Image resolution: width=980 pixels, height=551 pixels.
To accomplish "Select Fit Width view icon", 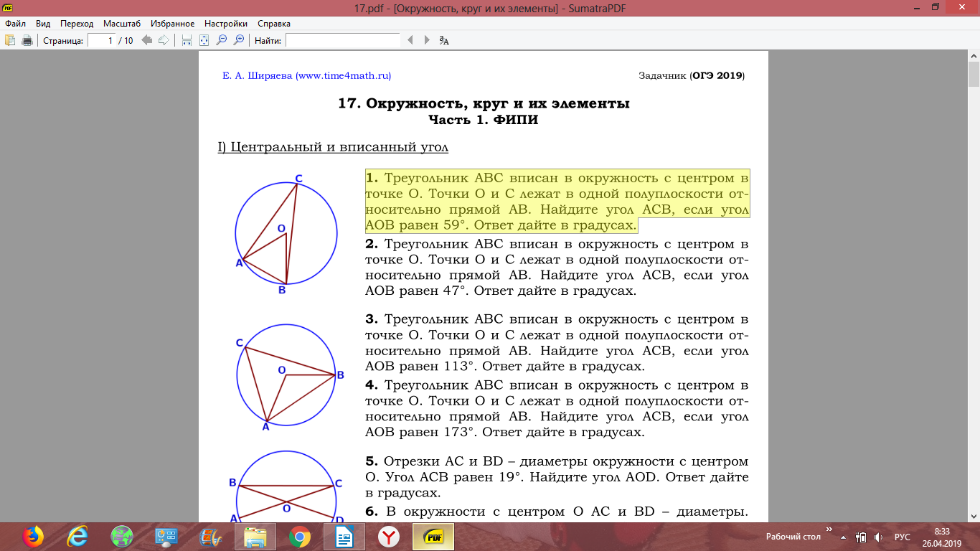I will 187,40.
